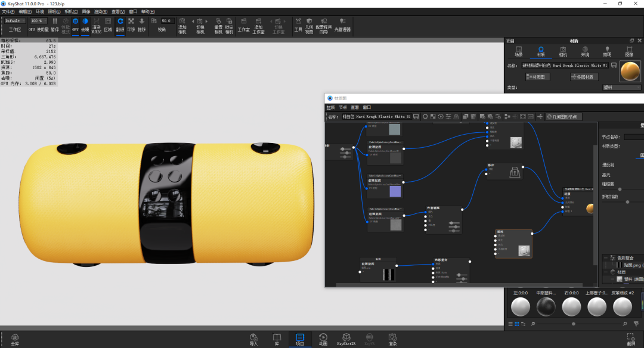The image size is (644, 348).
Task: Switch to the 照明 tab in project panel
Action: [607, 51]
